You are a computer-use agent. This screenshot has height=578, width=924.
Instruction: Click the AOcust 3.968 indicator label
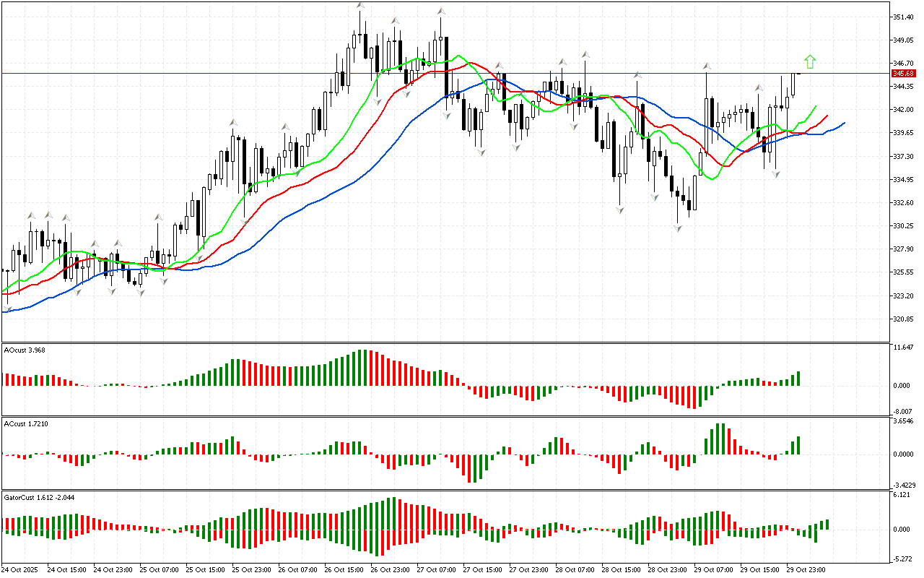[25, 350]
